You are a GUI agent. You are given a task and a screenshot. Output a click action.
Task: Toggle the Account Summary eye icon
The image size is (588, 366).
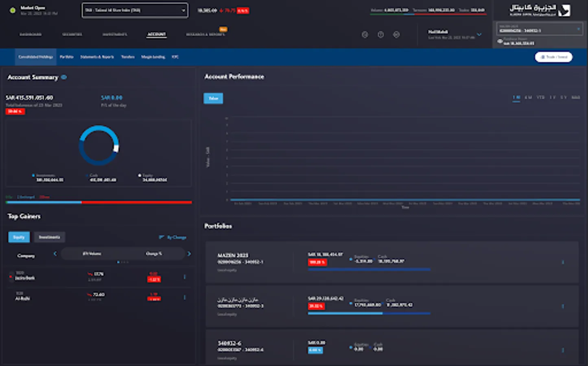[64, 77]
